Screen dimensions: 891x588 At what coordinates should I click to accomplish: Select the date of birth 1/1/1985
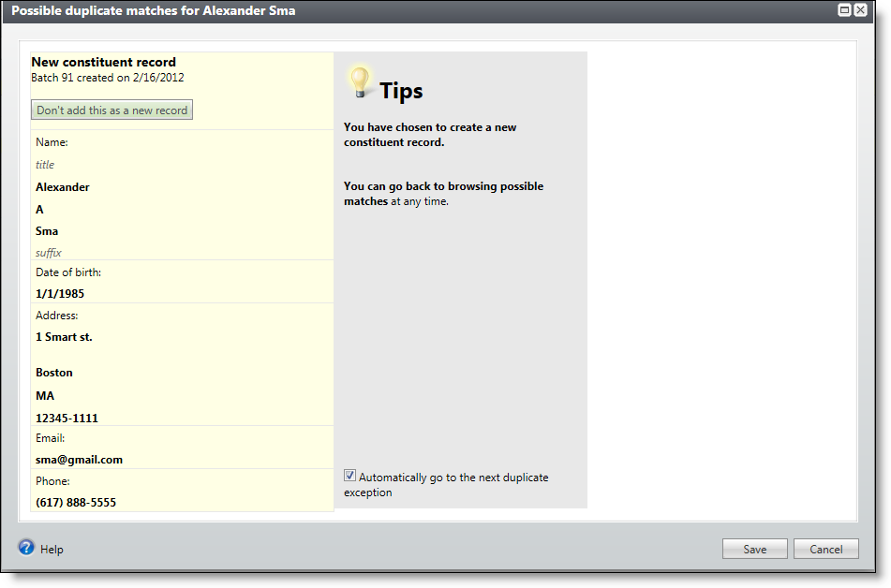(60, 293)
